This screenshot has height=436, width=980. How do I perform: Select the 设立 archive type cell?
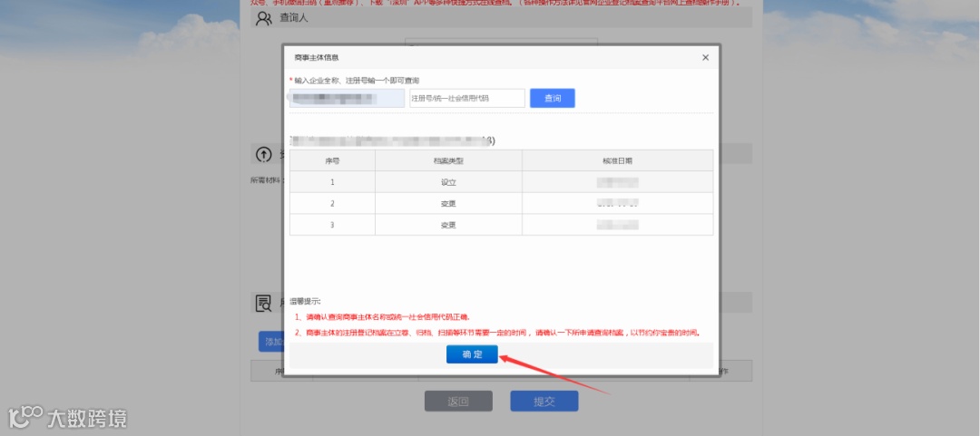pyautogui.click(x=449, y=182)
